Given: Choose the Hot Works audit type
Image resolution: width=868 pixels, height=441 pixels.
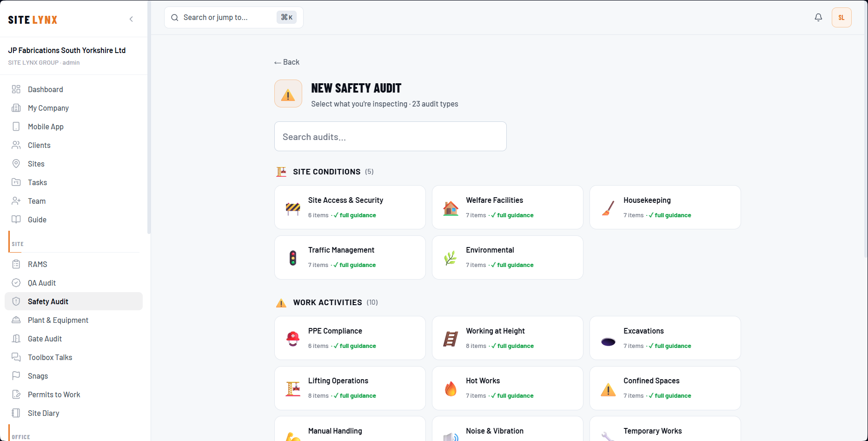Looking at the screenshot, I should pos(508,388).
